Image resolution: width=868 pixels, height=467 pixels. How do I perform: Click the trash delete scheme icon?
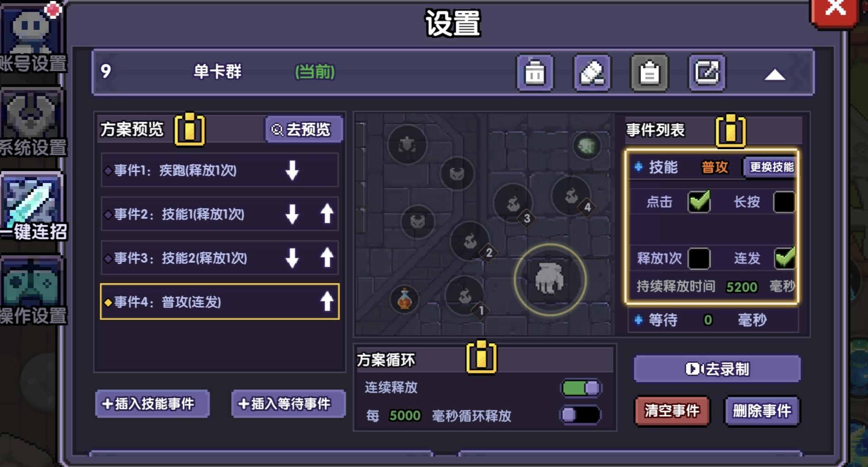(534, 73)
